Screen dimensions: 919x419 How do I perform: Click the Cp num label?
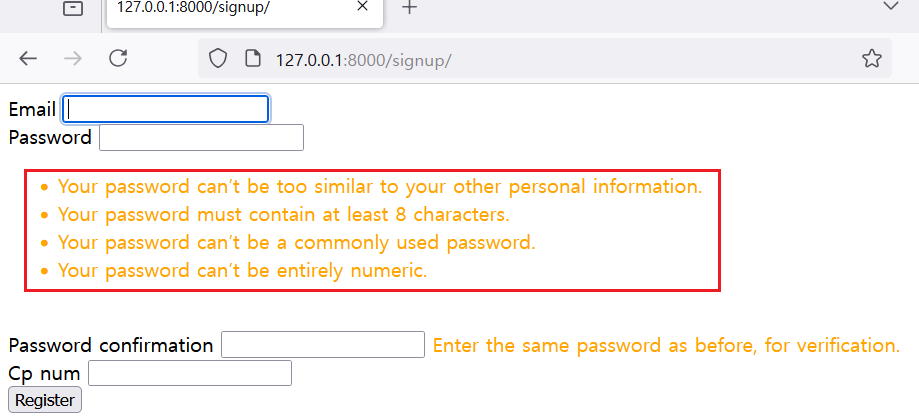44,374
